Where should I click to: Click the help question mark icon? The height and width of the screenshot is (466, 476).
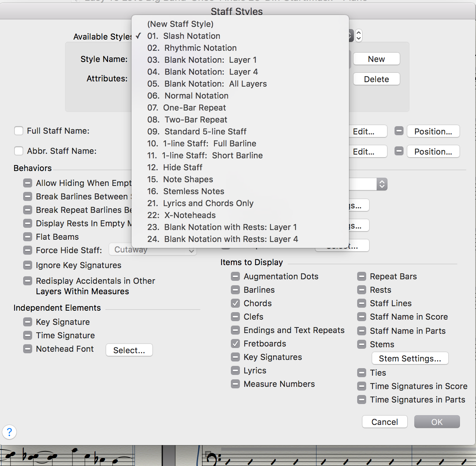[x=9, y=432]
